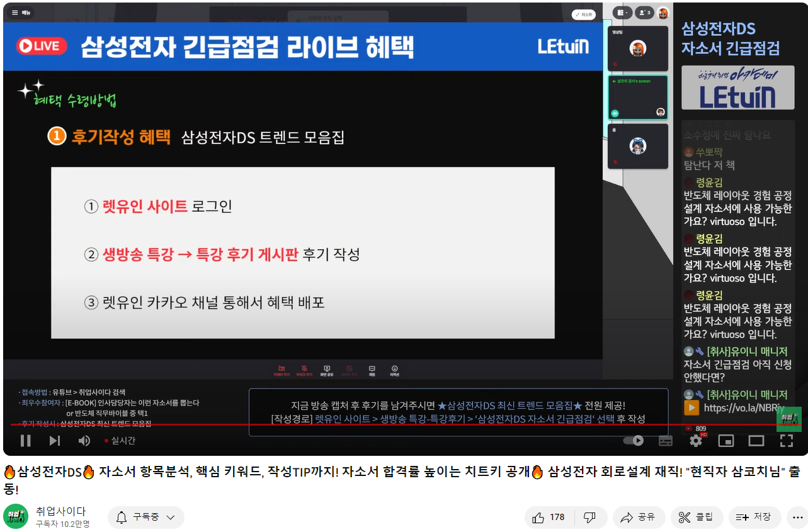Click the 삼성전자DS 자소서 긴급점검 title
808x532 pixels.
click(731, 38)
